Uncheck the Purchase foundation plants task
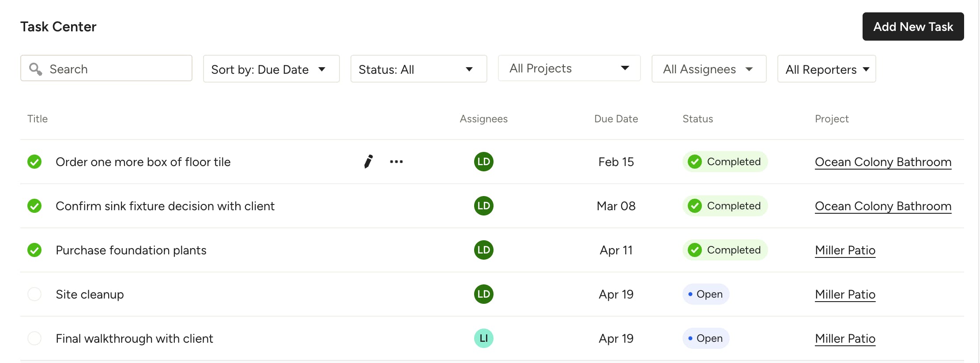980x363 pixels. click(34, 250)
